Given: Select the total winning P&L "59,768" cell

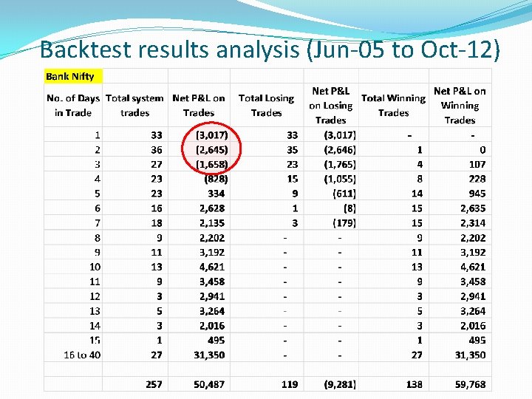Looking at the screenshot, I should pyautogui.click(x=470, y=384).
